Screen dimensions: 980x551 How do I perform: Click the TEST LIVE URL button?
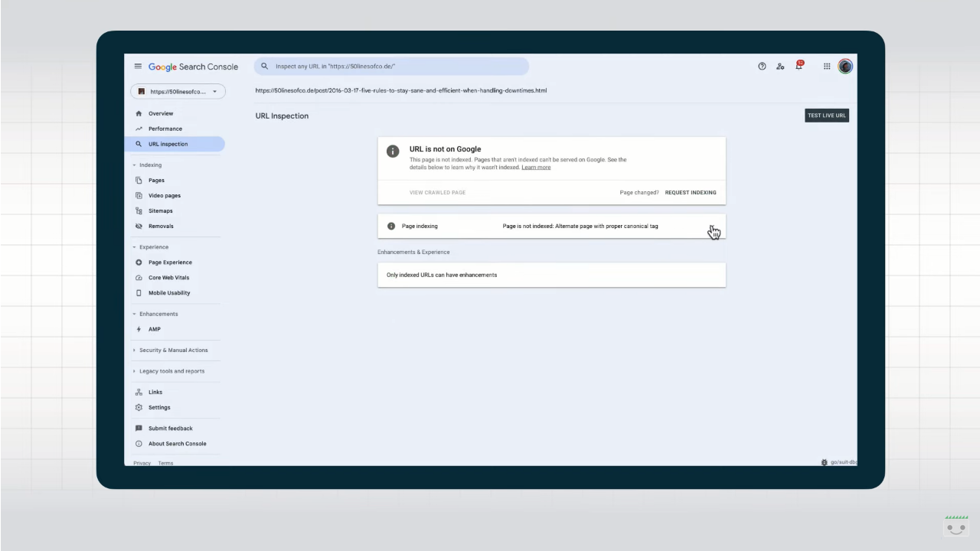[x=826, y=116]
